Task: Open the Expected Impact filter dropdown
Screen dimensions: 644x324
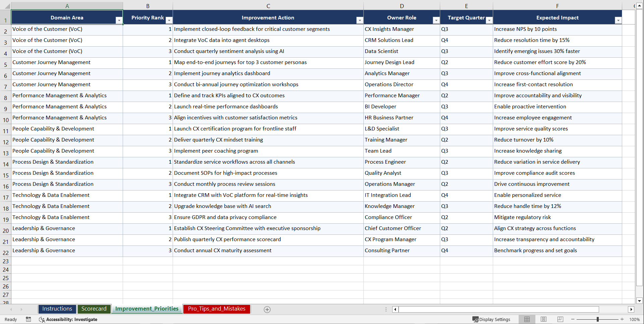Action: coord(619,20)
